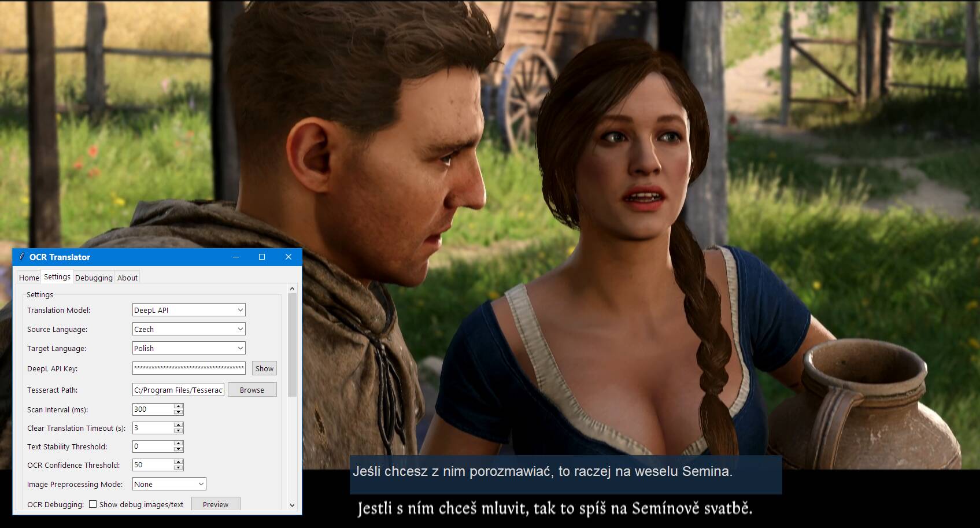Decrease Scan Interval with down arrow
This screenshot has width=980, height=528.
[179, 412]
